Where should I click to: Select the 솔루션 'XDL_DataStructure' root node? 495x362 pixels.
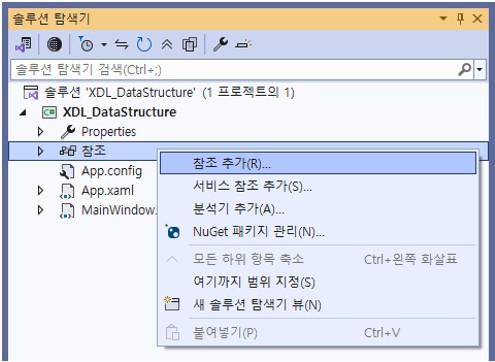click(169, 92)
